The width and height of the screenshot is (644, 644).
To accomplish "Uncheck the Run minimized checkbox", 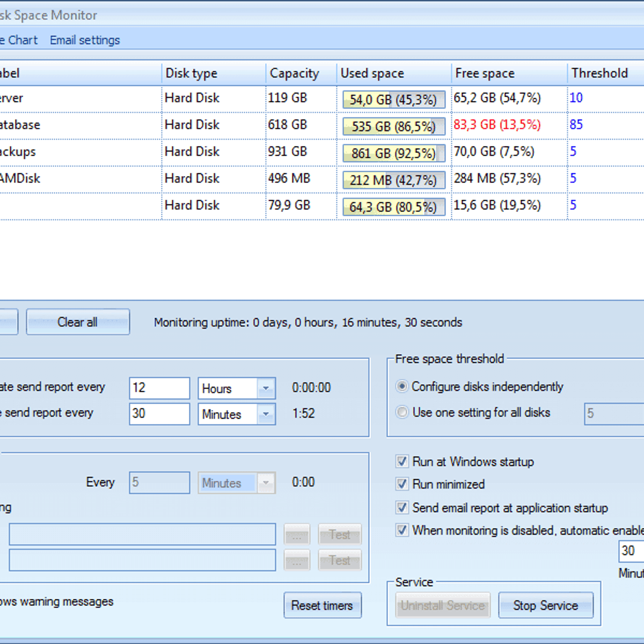I will click(x=402, y=484).
